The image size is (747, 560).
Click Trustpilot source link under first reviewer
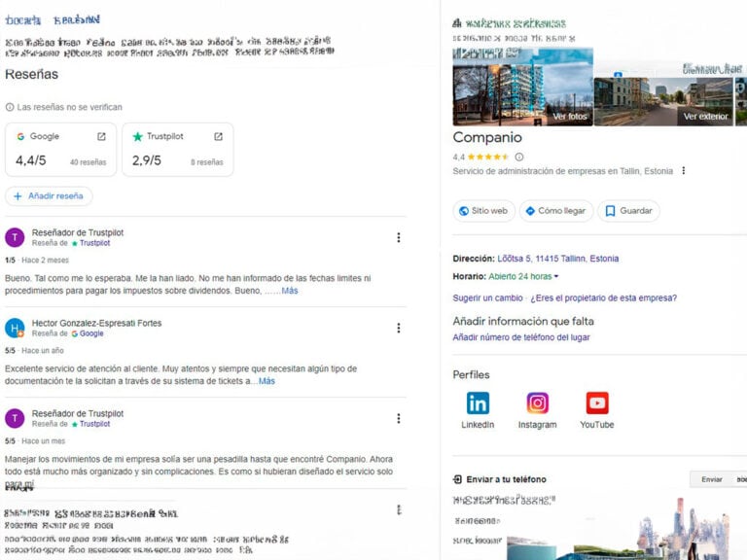(x=94, y=243)
